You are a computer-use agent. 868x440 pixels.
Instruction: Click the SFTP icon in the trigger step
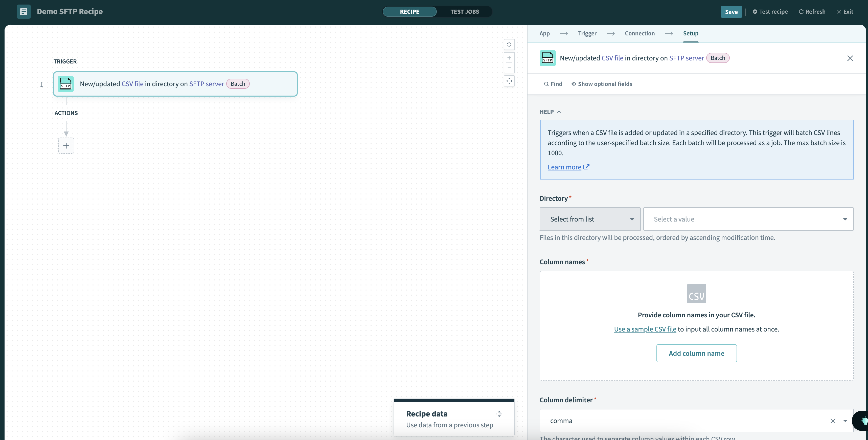[66, 84]
